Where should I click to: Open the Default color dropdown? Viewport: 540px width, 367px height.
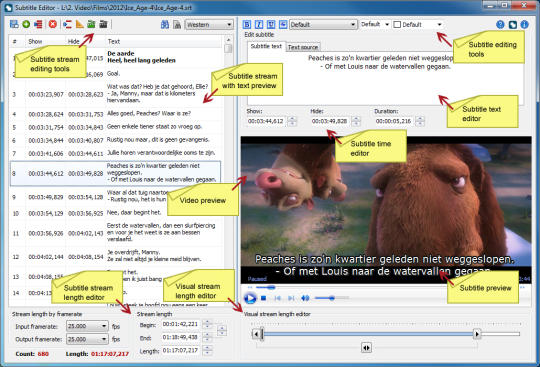(418, 24)
